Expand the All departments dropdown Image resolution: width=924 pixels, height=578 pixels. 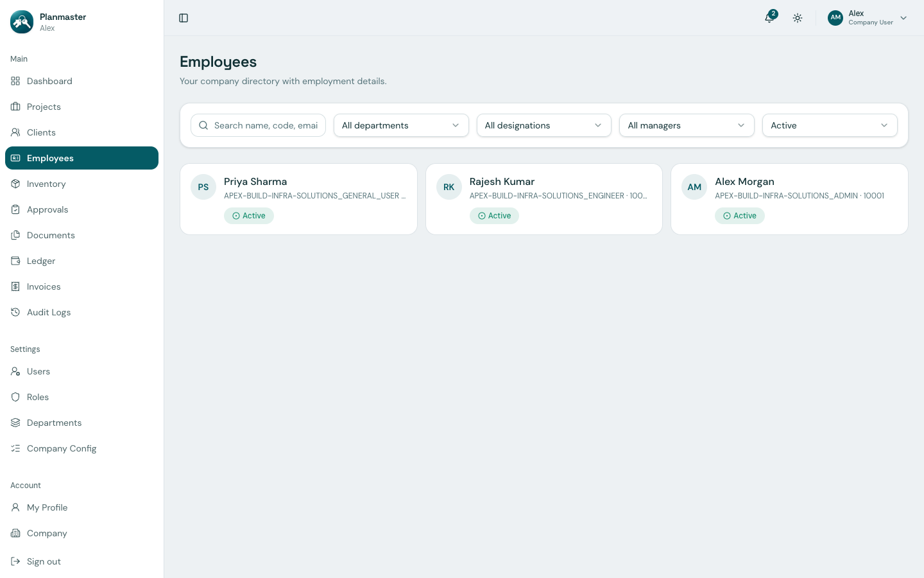coord(401,125)
